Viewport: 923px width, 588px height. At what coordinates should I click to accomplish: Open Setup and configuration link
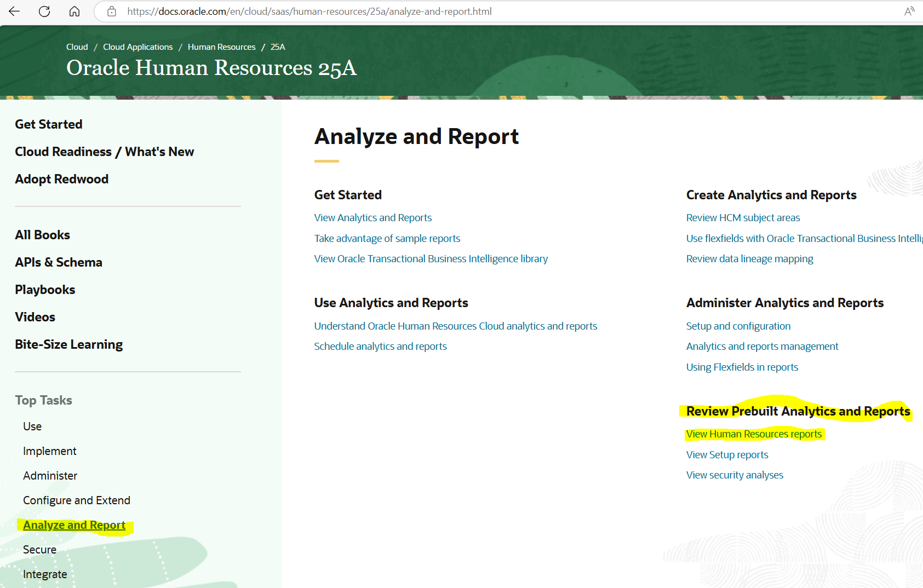click(738, 326)
